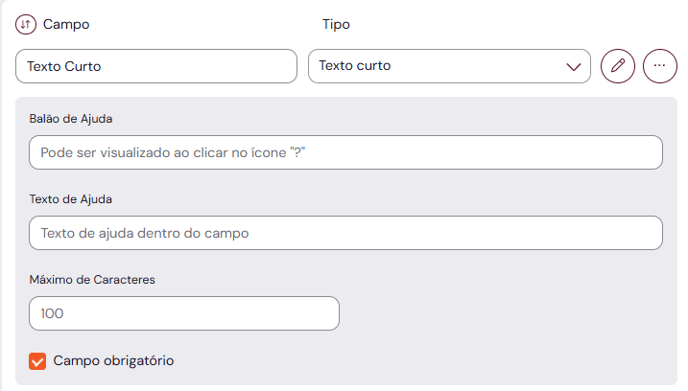The height and width of the screenshot is (391, 688).
Task: Focus the Texto de Ajuda input field
Action: pyautogui.click(x=346, y=233)
